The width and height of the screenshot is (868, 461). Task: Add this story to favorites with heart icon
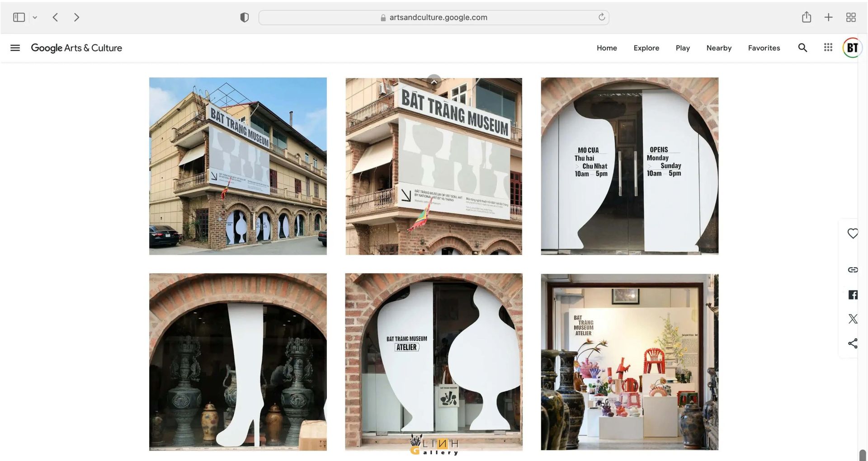tap(853, 234)
